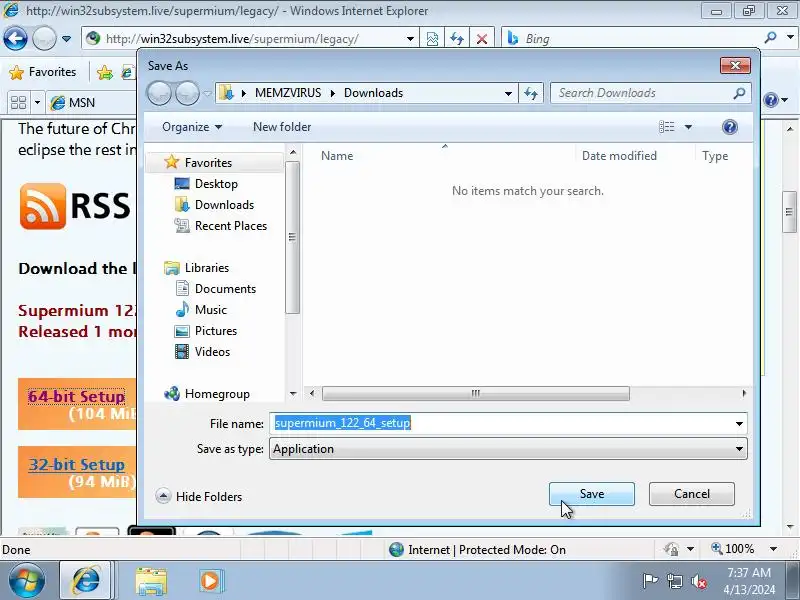This screenshot has height=600, width=800.
Task: Open Recent Places in navigation pane
Action: (x=231, y=226)
